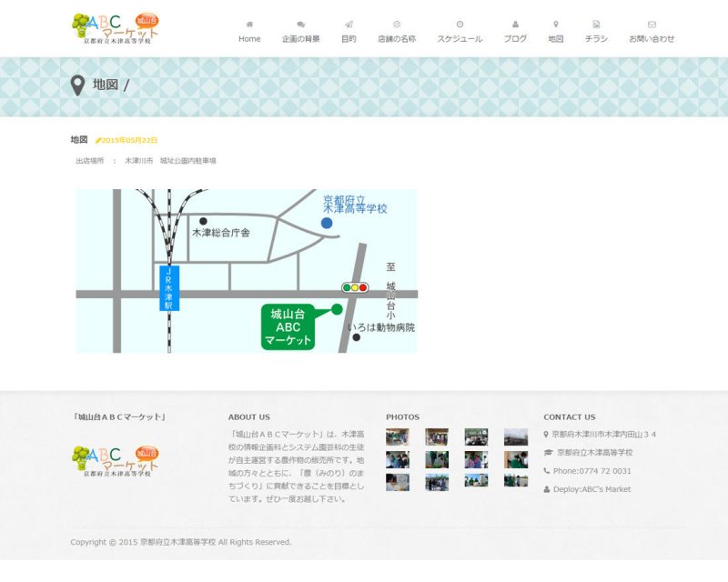Click the 2015年05月22日 post date link
The height and width of the screenshot is (582, 728).
(128, 141)
